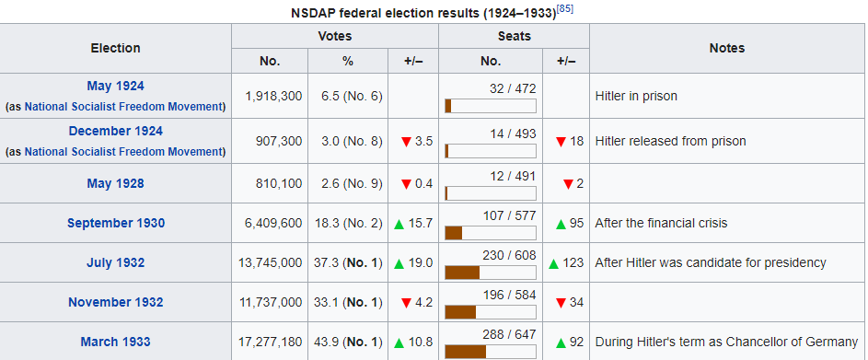Click the percentage cell 43.9 (No. 1)
Image resolution: width=868 pixels, height=360 pixels.
(349, 342)
